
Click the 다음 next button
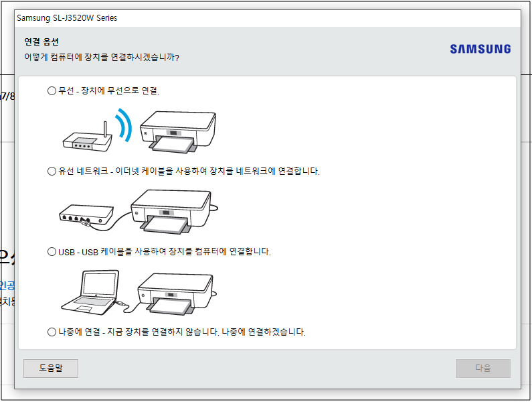(482, 368)
